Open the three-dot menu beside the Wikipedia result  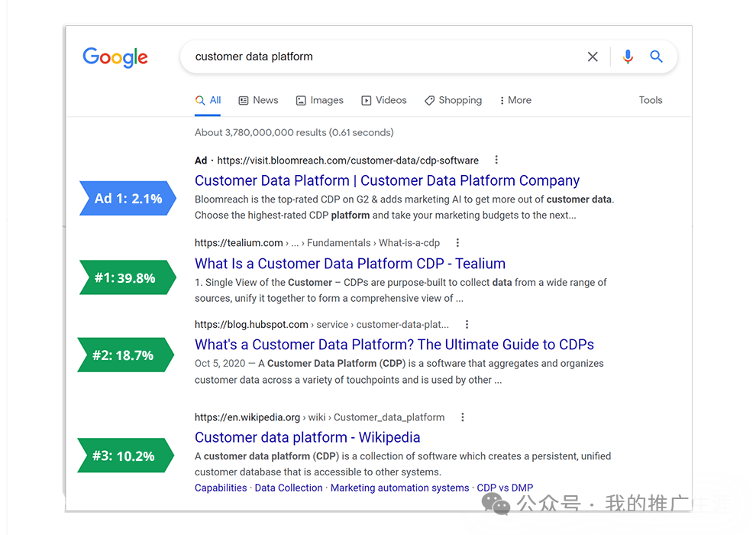coord(462,417)
